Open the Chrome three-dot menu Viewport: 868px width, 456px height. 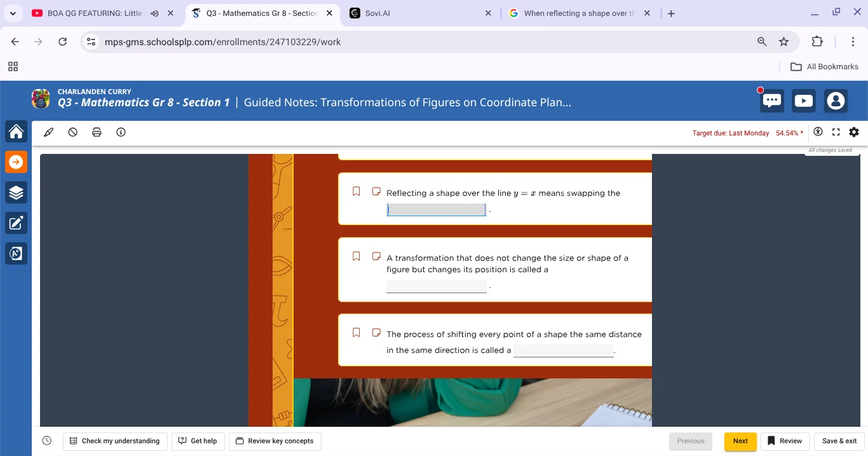point(853,42)
